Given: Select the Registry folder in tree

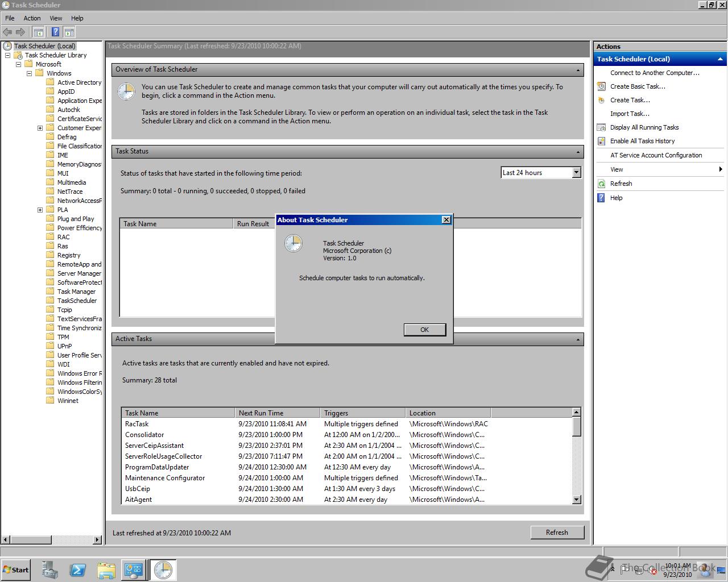Looking at the screenshot, I should [x=69, y=255].
